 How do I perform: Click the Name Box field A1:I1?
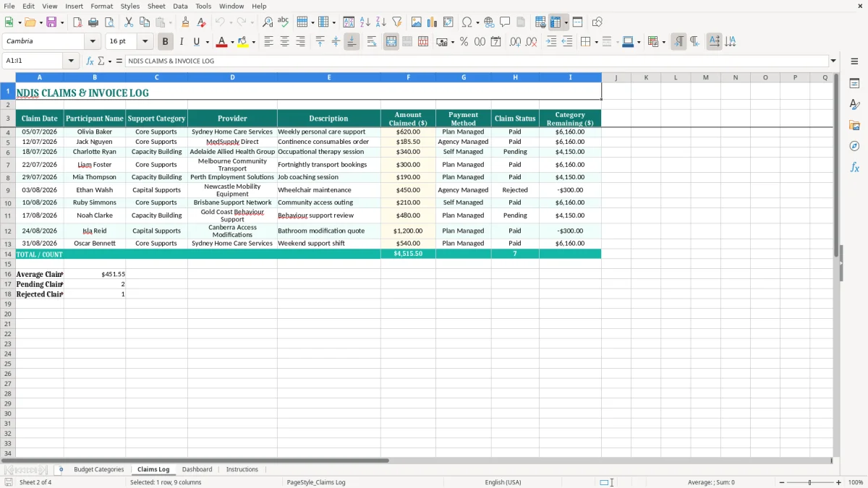33,61
